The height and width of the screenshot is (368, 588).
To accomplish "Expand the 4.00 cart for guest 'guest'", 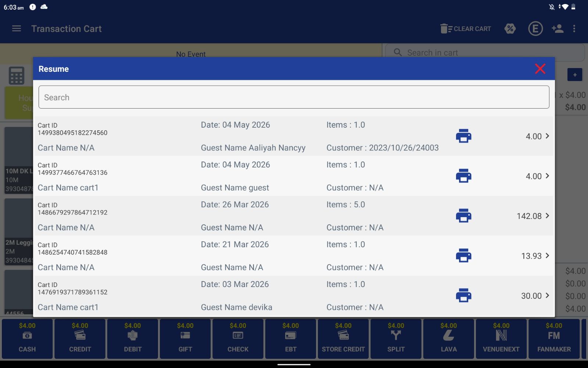I will tap(547, 176).
